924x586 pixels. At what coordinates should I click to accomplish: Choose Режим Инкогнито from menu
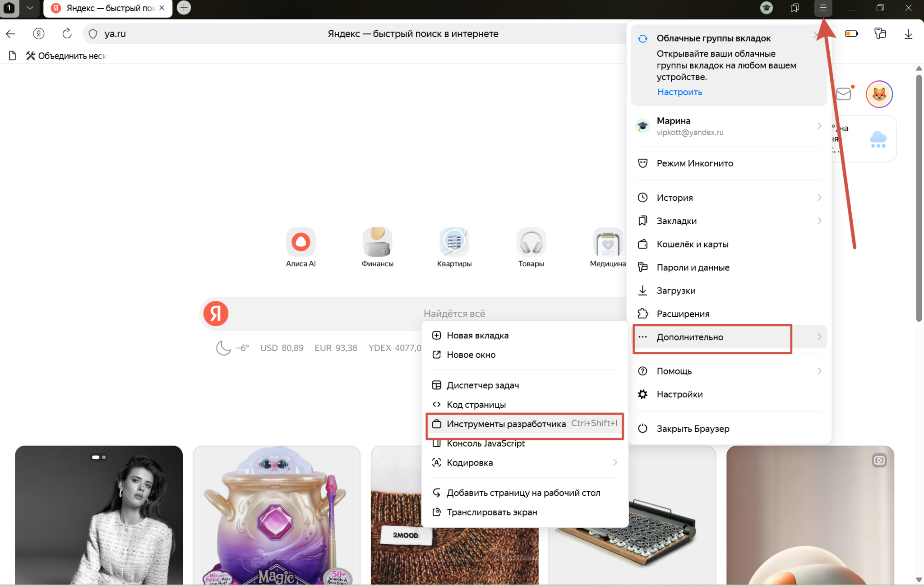click(694, 163)
